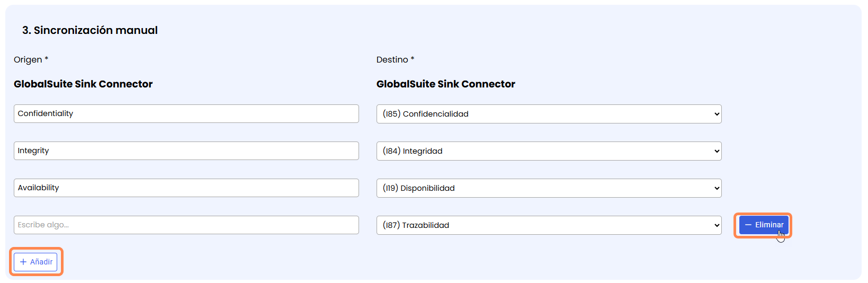The image size is (868, 283).
Task: Click the empty "Escribe algo..." field
Action: coord(186,225)
